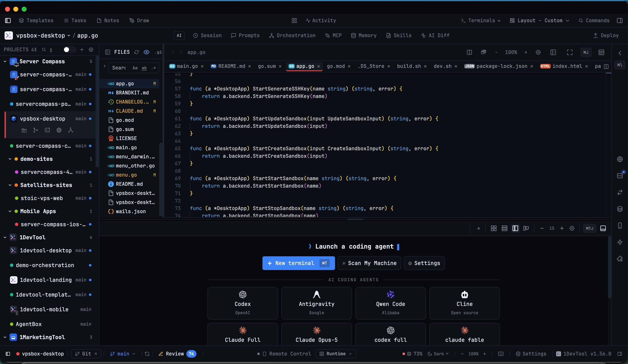Image resolution: width=628 pixels, height=364 pixels.
Task: Open the Dark theme dropdown
Action: point(438,354)
